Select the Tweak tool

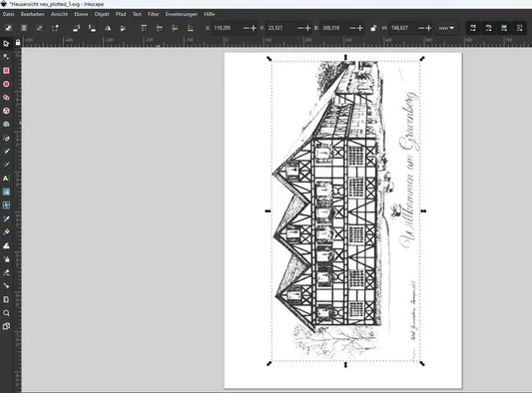(6, 245)
